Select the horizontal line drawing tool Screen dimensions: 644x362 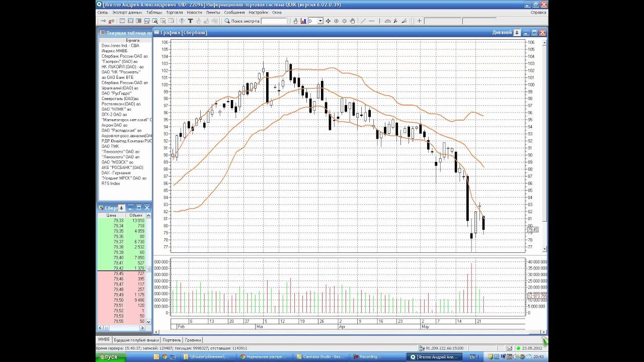tap(372, 21)
